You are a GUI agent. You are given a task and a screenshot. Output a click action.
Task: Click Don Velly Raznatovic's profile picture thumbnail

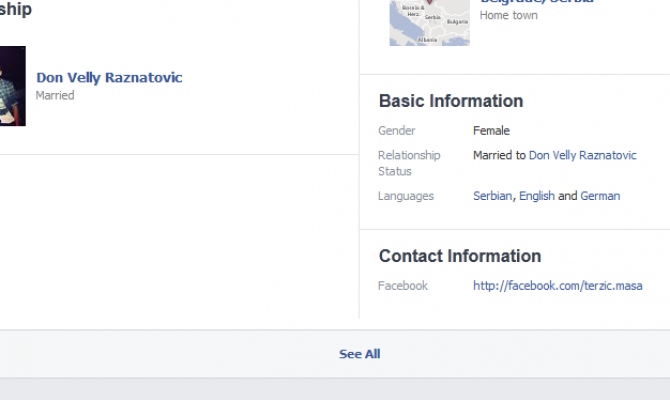(12, 86)
